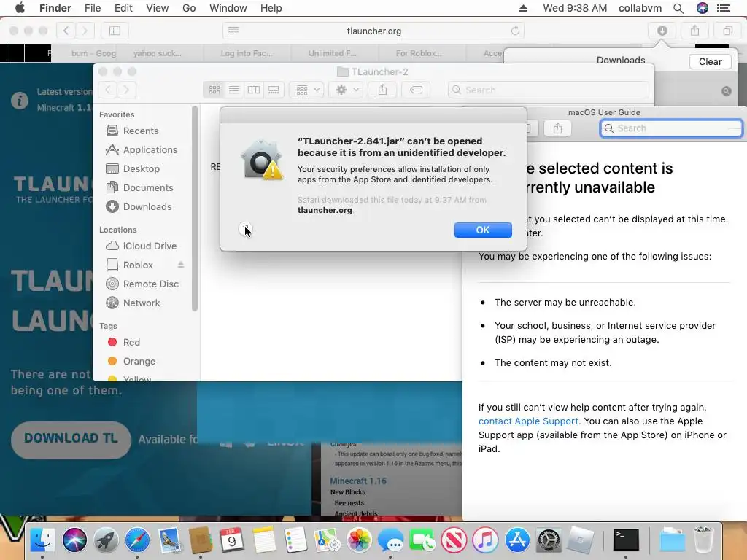
Task: Switch Finder to icon view
Action: tap(214, 90)
